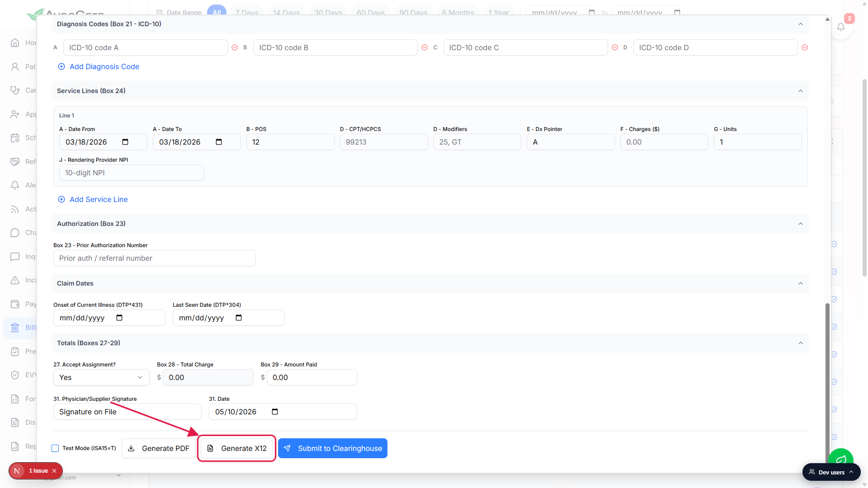Open the EVV shield sidebar icon
The height and width of the screenshot is (488, 868).
(15, 375)
